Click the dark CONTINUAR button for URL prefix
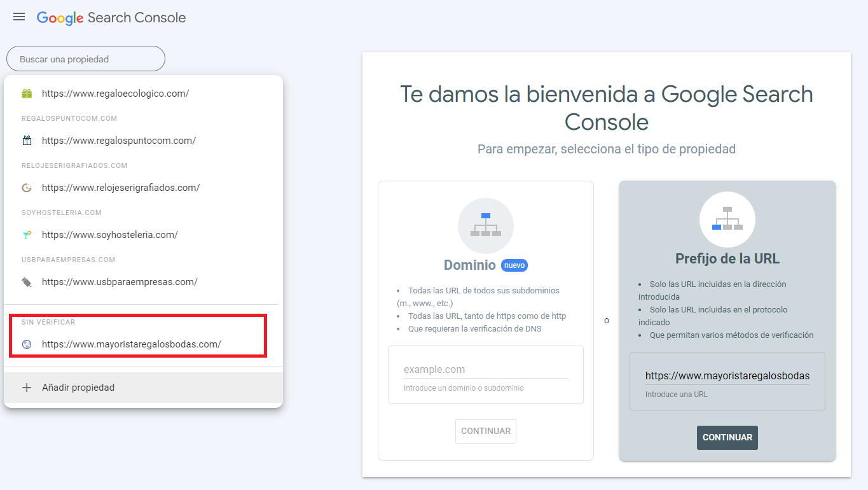 click(727, 438)
